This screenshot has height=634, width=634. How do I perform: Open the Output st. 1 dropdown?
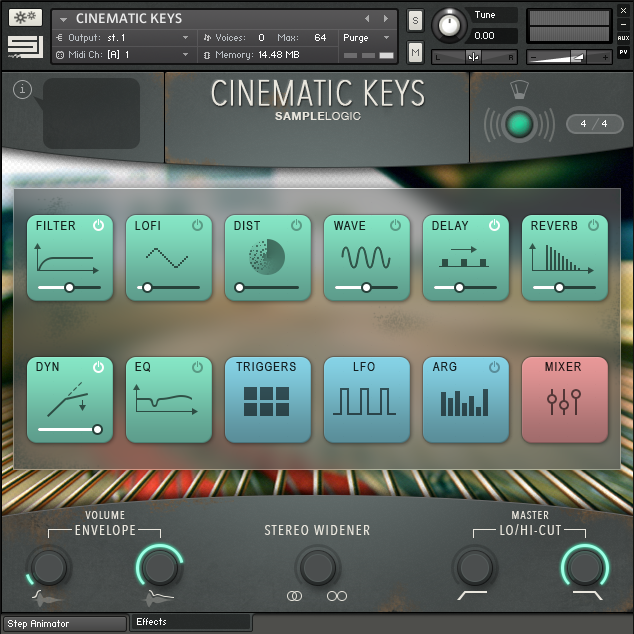[x=123, y=38]
